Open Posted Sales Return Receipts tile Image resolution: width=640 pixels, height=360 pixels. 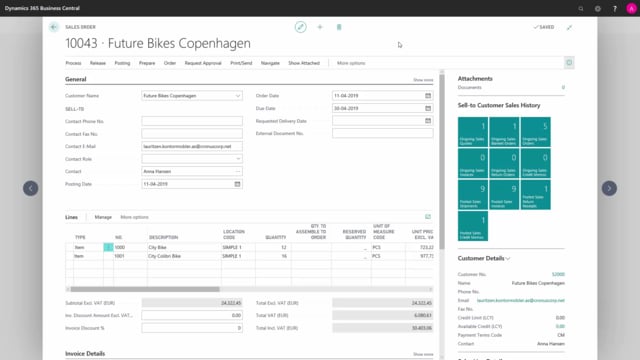536,195
